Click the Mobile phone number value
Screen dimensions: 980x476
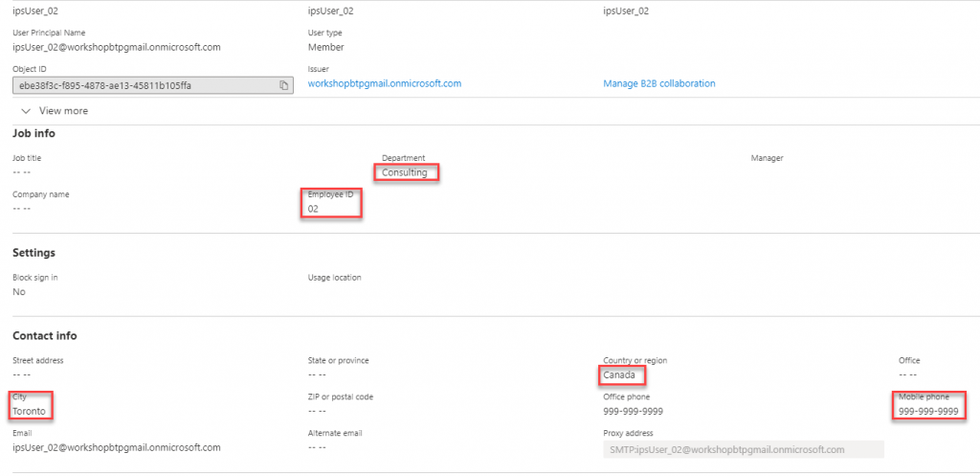(x=928, y=412)
